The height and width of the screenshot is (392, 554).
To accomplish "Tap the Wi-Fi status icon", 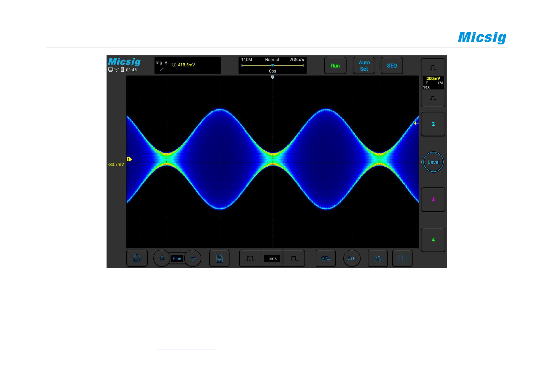I will 116,70.
